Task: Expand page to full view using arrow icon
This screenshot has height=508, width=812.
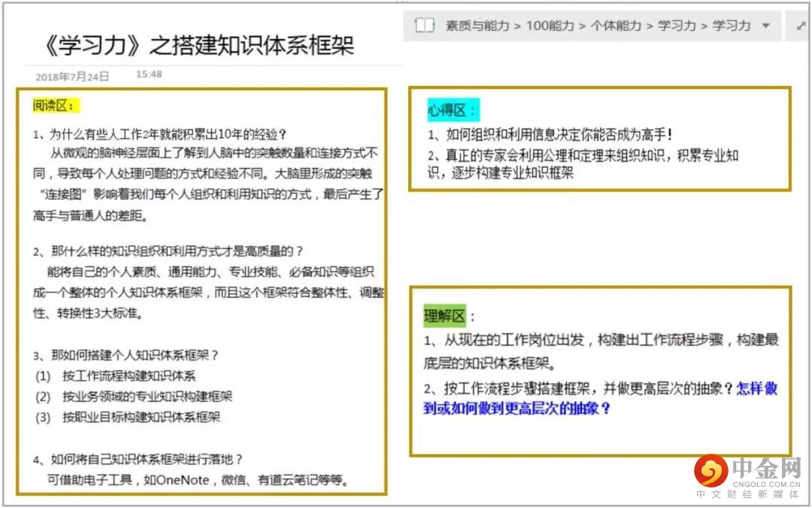Action: pos(801,26)
